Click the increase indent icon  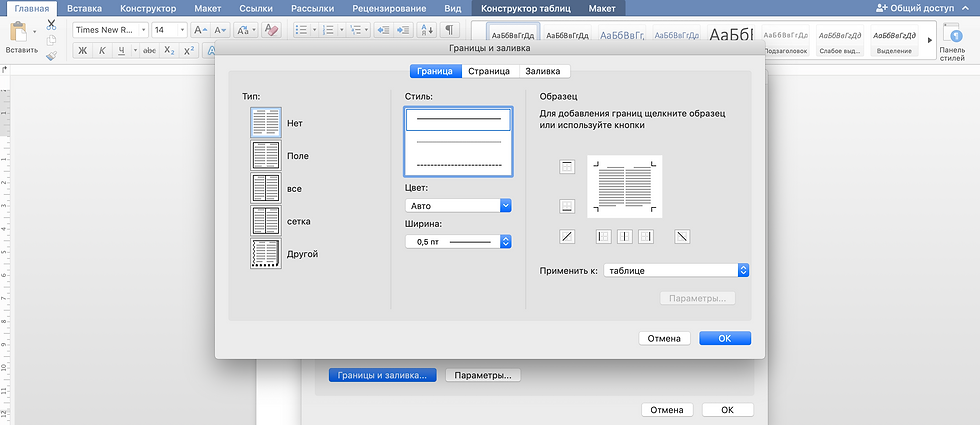coord(404,30)
